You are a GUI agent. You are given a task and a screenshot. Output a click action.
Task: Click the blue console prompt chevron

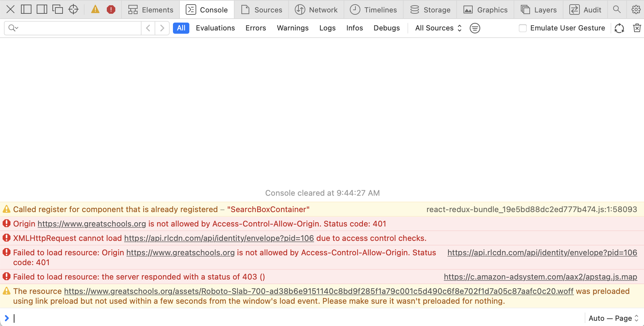7,318
